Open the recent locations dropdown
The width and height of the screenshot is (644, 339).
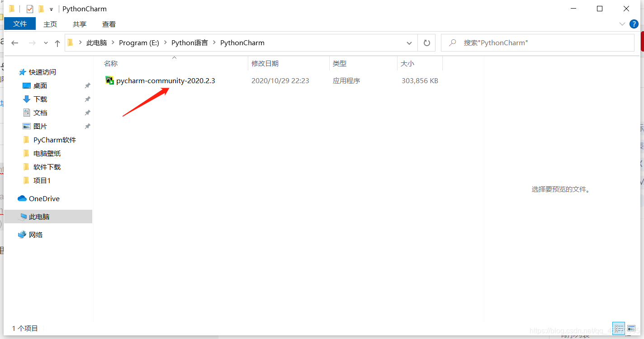point(46,43)
